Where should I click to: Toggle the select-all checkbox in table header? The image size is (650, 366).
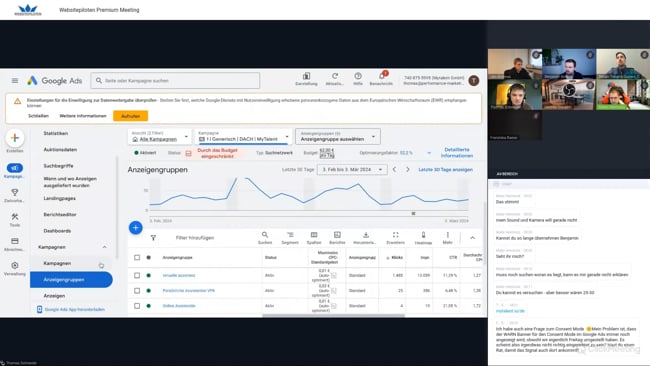pyautogui.click(x=137, y=257)
